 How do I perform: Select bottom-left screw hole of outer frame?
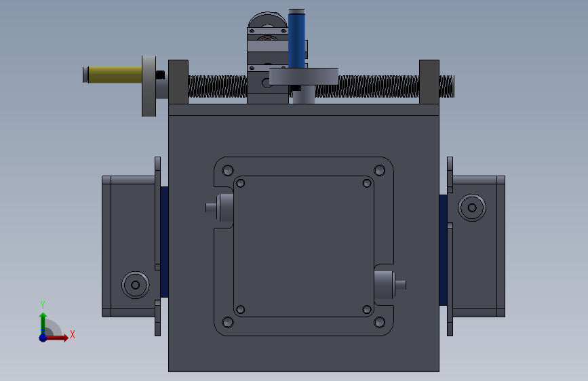click(x=228, y=322)
